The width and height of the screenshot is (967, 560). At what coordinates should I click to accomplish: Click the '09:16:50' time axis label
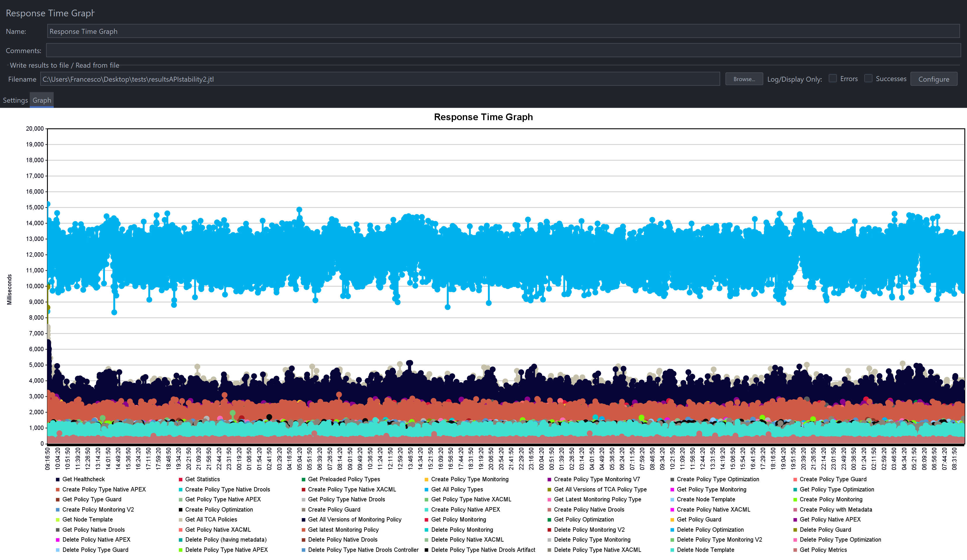tap(48, 459)
